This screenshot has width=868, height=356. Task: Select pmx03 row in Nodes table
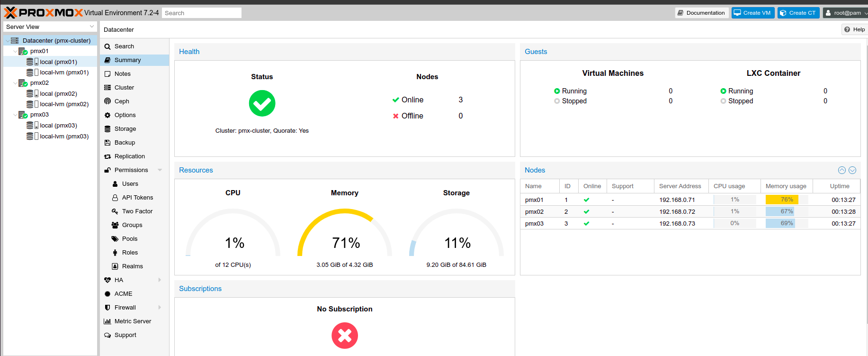coord(690,223)
